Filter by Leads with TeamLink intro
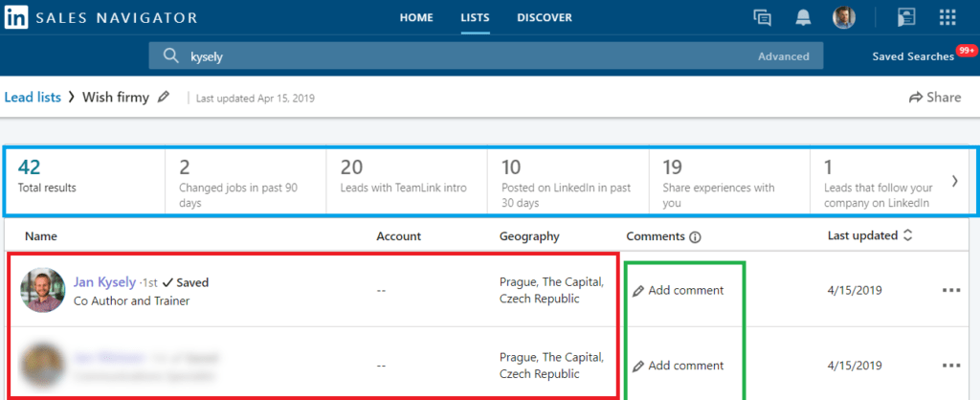Image resolution: width=980 pixels, height=400 pixels. tap(407, 181)
